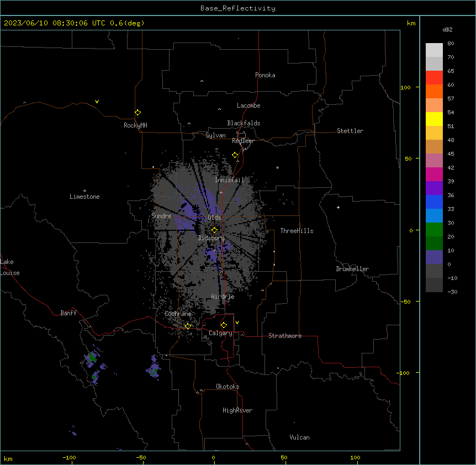Click the Sundre town label
The width and height of the screenshot is (476, 465).
click(161, 216)
